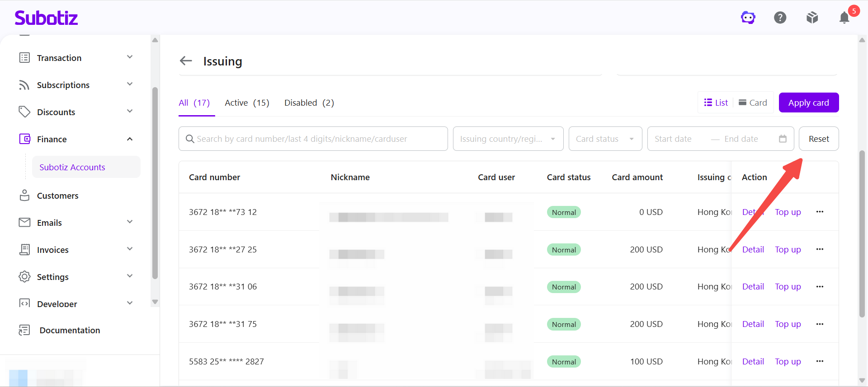Expand the Transaction menu chevron
Image resolution: width=868 pixels, height=387 pixels.
click(130, 57)
